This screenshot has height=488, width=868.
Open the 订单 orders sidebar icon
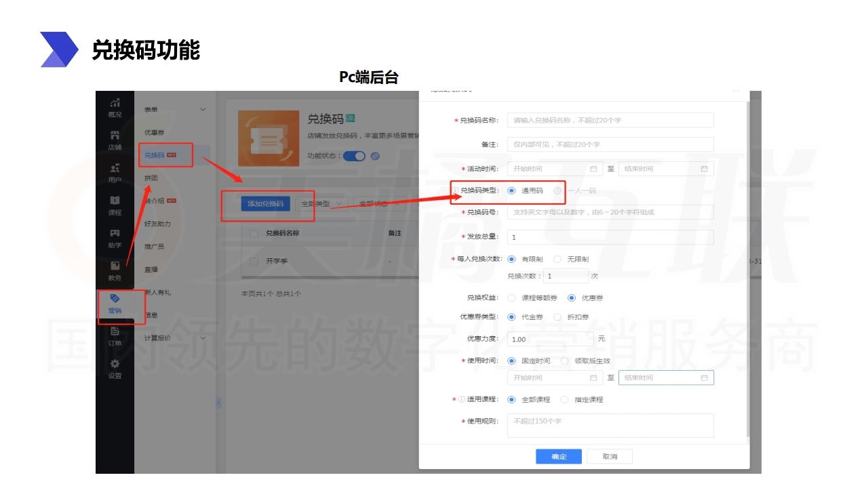point(115,331)
